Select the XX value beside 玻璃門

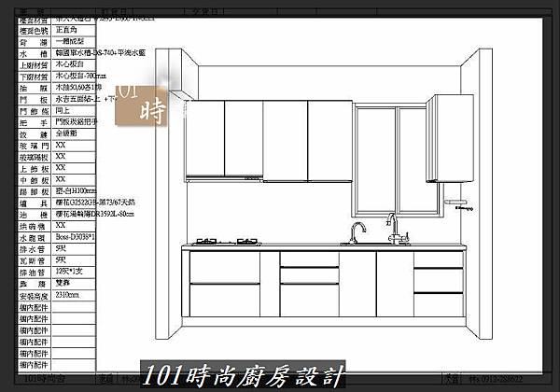point(61,145)
